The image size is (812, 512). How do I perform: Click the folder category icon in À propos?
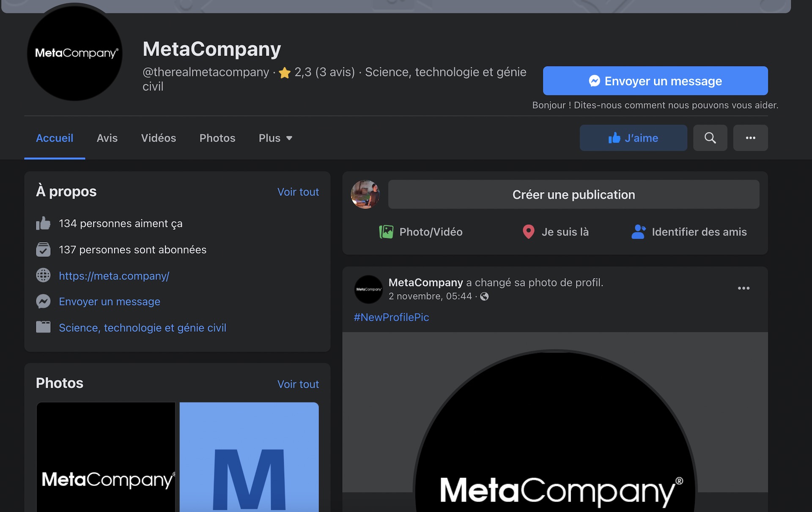[x=43, y=327]
